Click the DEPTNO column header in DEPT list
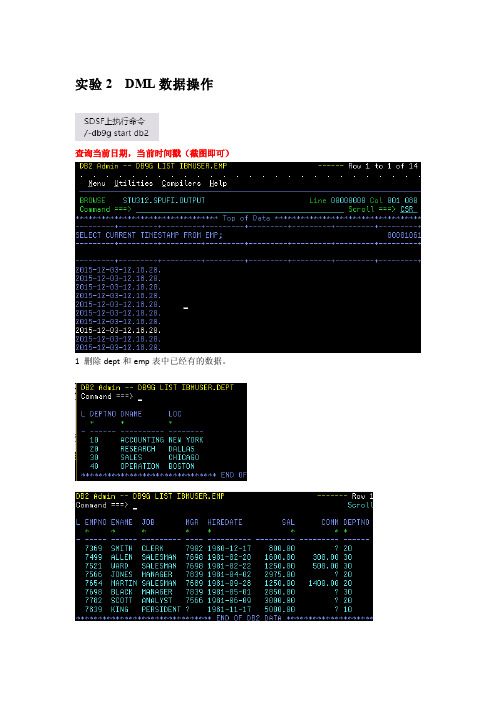 point(103,414)
